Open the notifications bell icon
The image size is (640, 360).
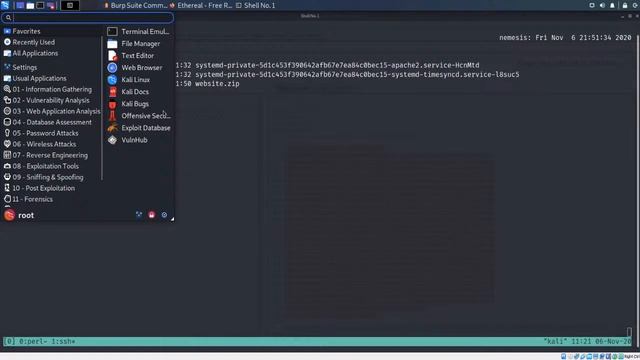(612, 5)
